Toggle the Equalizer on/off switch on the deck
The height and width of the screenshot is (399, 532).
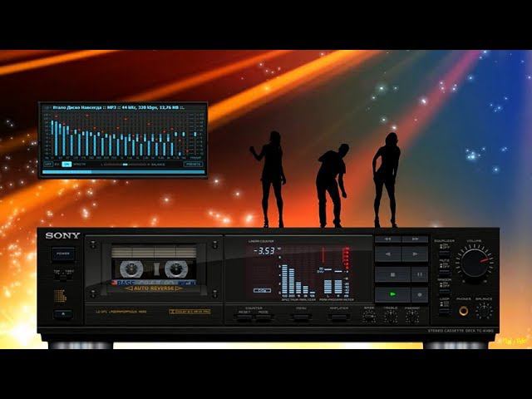click(443, 248)
